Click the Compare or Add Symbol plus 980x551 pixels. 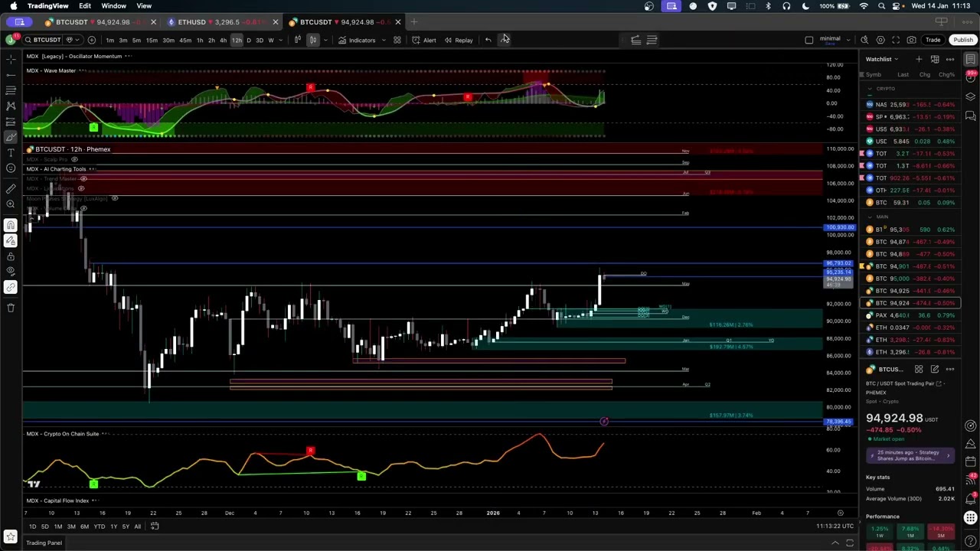[91, 40]
